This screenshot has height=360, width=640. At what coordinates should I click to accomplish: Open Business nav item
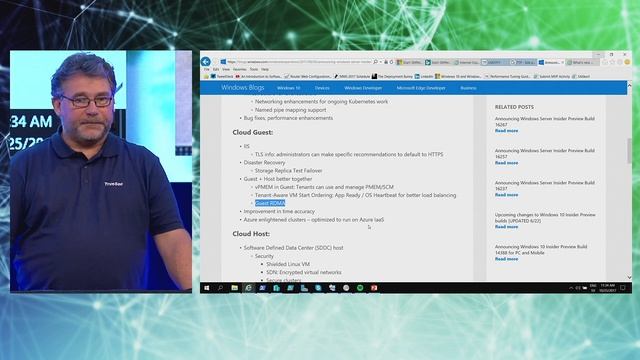click(x=468, y=88)
